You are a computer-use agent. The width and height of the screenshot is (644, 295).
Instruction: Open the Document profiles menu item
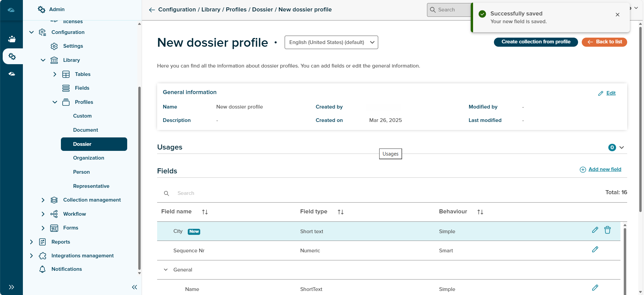point(85,130)
